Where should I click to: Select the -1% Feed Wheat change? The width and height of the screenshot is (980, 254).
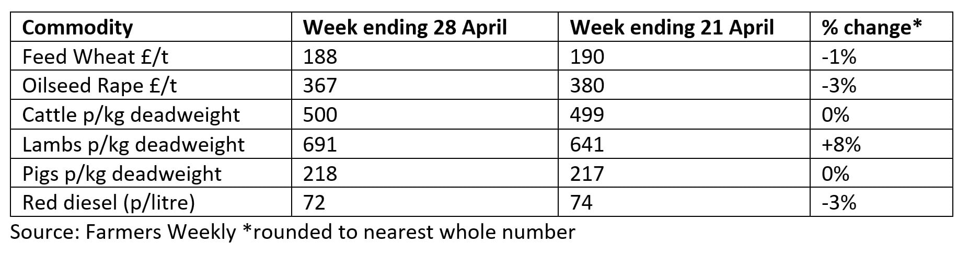click(x=838, y=56)
